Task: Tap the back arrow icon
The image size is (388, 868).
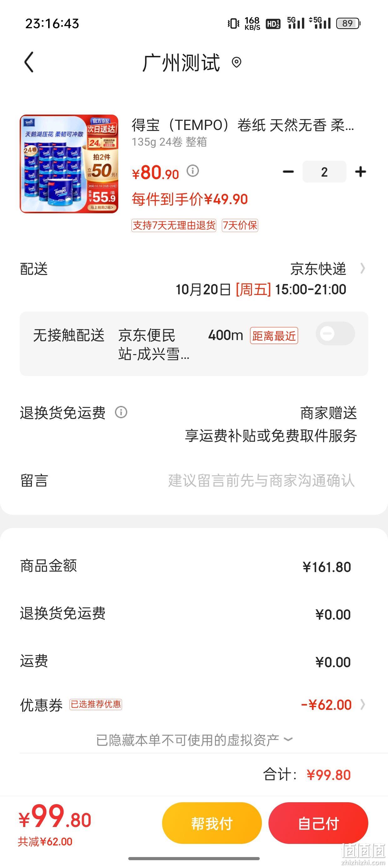Action: [x=29, y=62]
